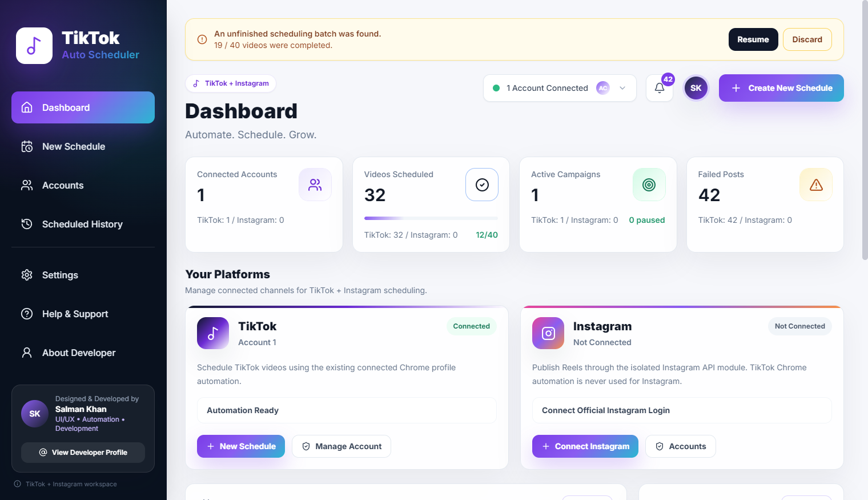Click View Developer Profile button
The width and height of the screenshot is (868, 500).
[x=83, y=453]
